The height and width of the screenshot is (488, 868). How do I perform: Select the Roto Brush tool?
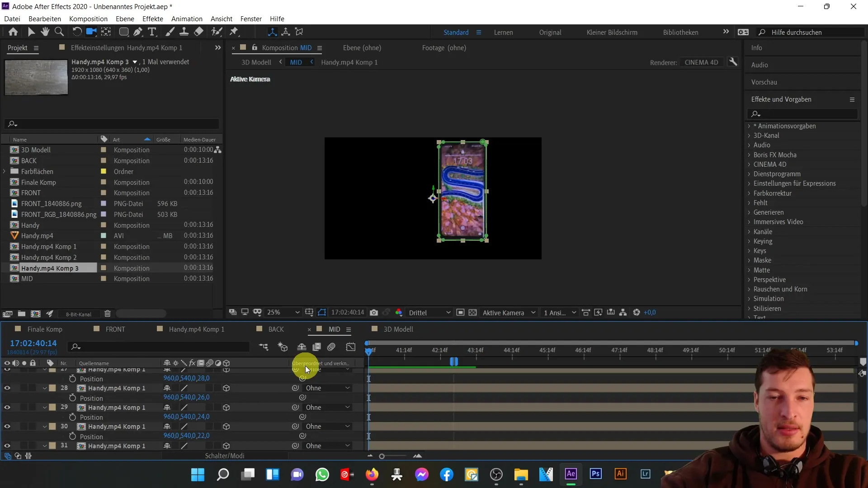click(x=217, y=32)
